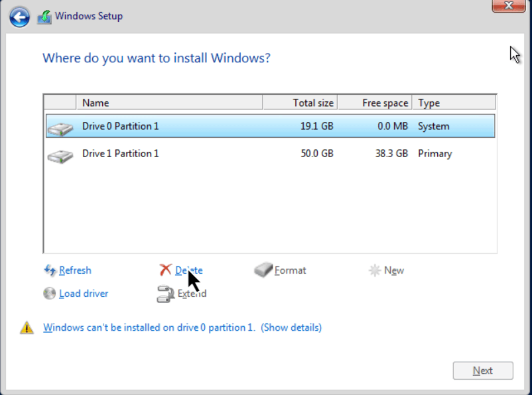Viewport: 532px width, 395px height.
Task: Click the 0.0 MB free space value
Action: click(x=393, y=126)
